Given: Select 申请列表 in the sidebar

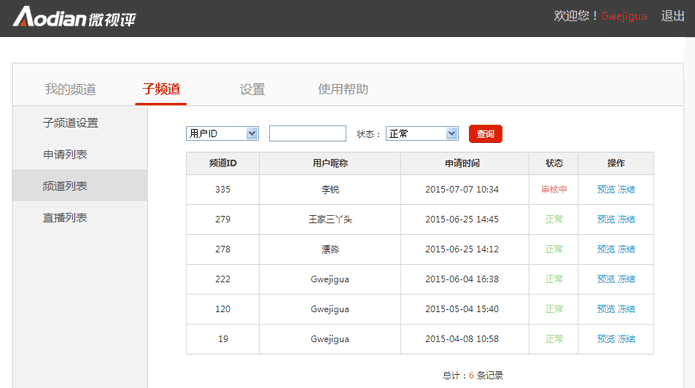Looking at the screenshot, I should 65,154.
